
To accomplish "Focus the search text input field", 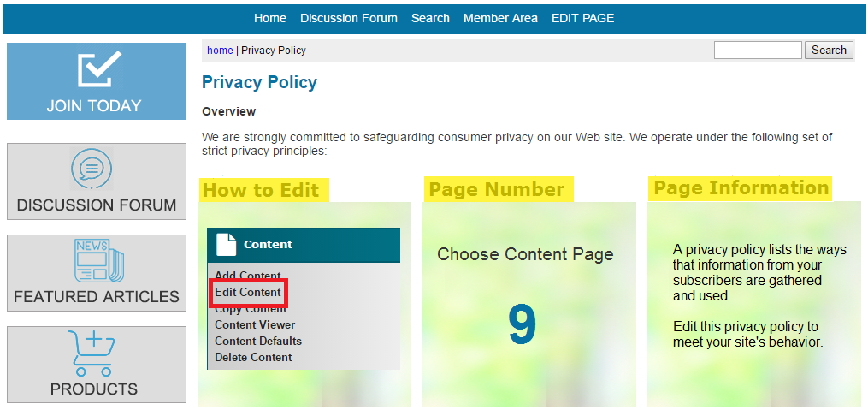I will pos(758,50).
